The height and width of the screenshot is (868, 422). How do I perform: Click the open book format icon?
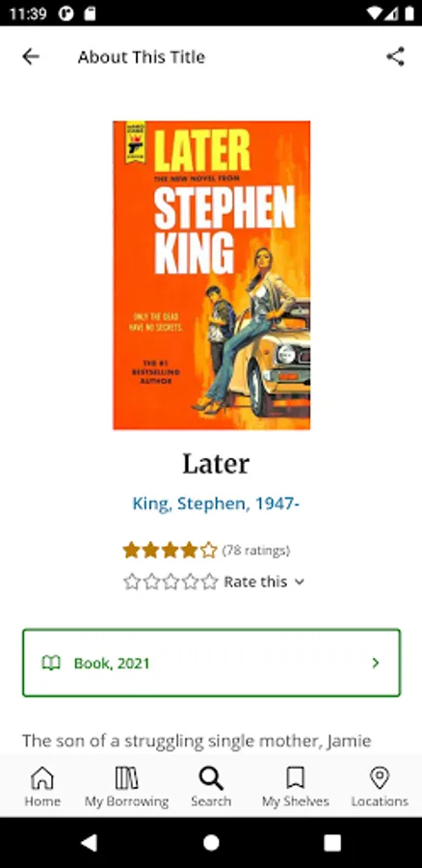(51, 663)
